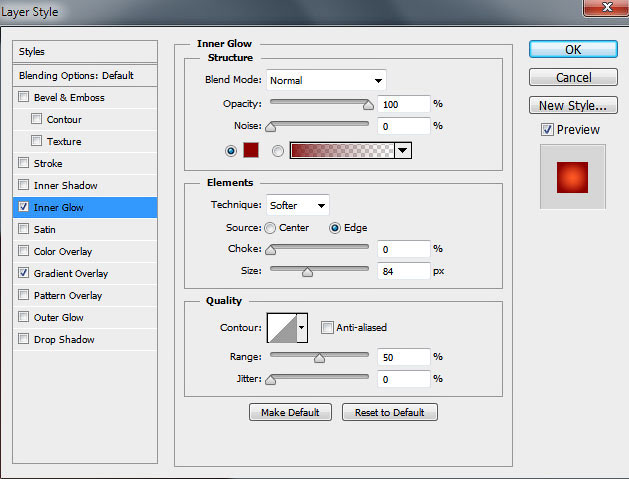629x479 pixels.
Task: Open the Gradient Overlay settings row
Action: tap(85, 274)
